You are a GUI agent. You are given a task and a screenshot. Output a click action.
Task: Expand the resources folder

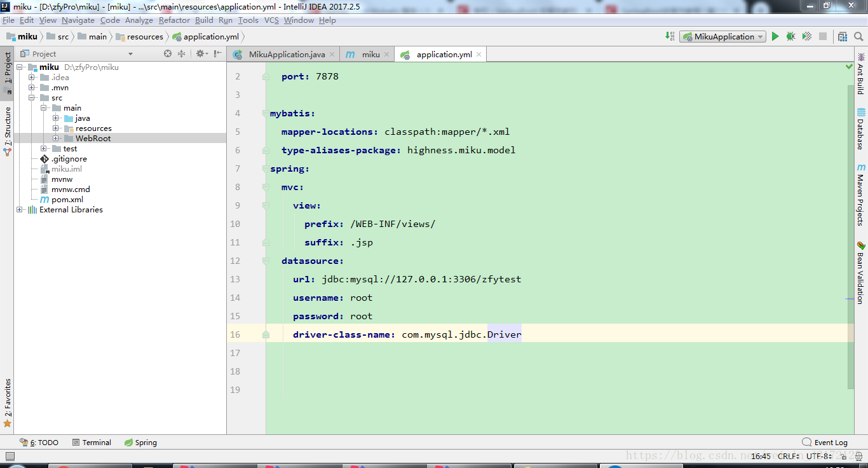[x=56, y=128]
